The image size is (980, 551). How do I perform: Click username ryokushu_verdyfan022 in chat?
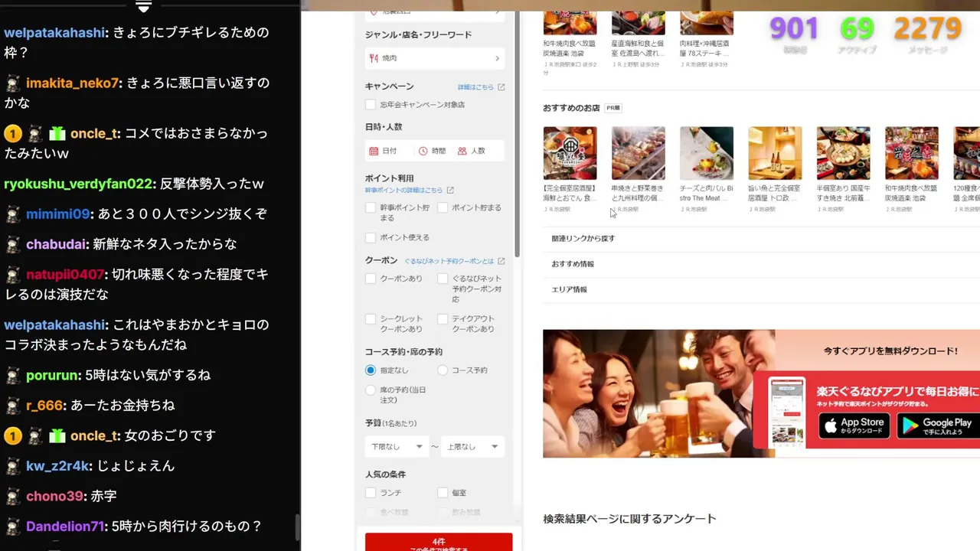79,184
